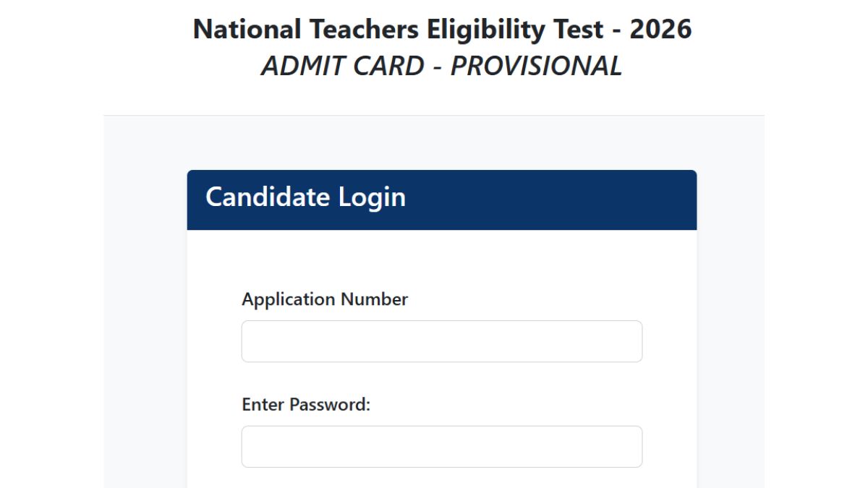The width and height of the screenshot is (868, 488).
Task: Click the Enter Password label
Action: (306, 405)
